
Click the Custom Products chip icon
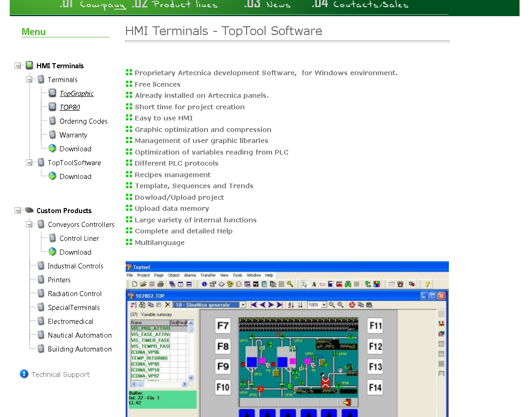30,210
